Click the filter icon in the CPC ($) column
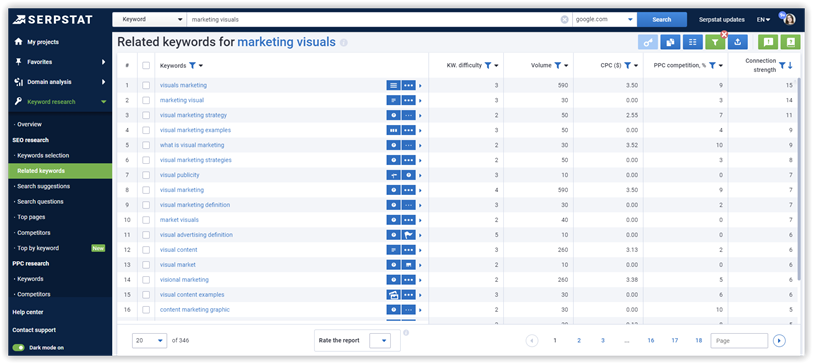The height and width of the screenshot is (364, 813). (x=627, y=65)
